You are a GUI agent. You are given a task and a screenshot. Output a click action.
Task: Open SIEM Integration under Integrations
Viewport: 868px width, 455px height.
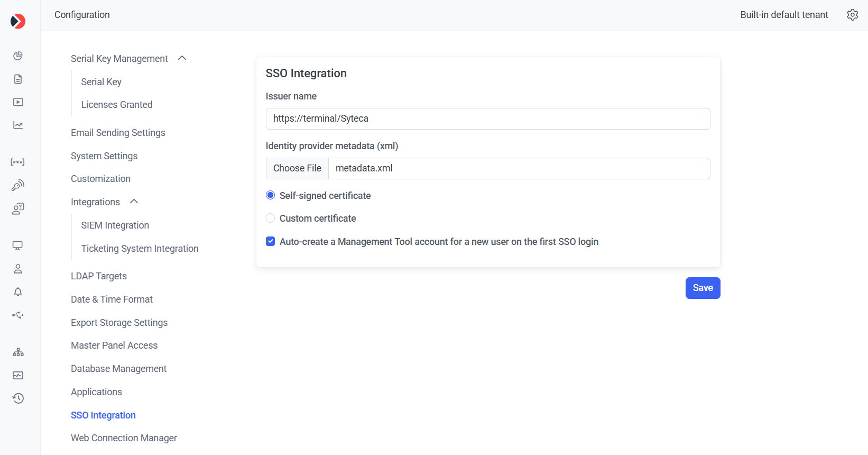(x=115, y=225)
